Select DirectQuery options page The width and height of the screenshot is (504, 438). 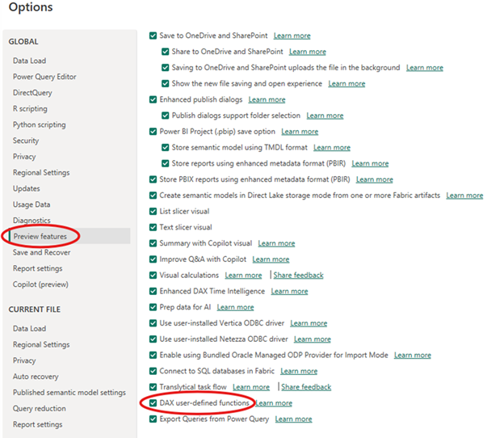coord(32,93)
